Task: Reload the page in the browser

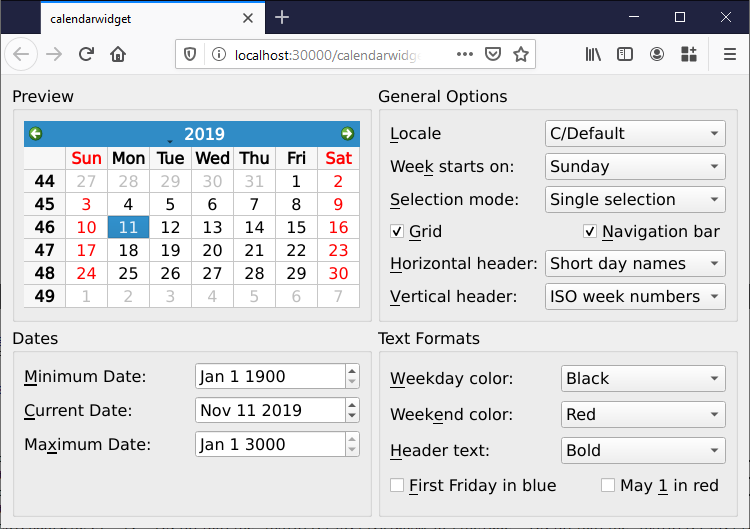Action: coord(87,55)
